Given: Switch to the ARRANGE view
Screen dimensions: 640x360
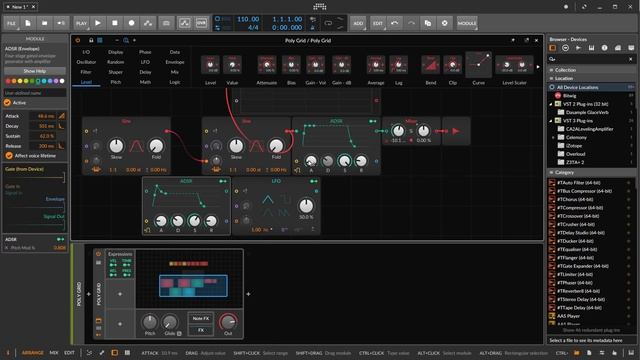Looking at the screenshot, I should click(x=33, y=353).
